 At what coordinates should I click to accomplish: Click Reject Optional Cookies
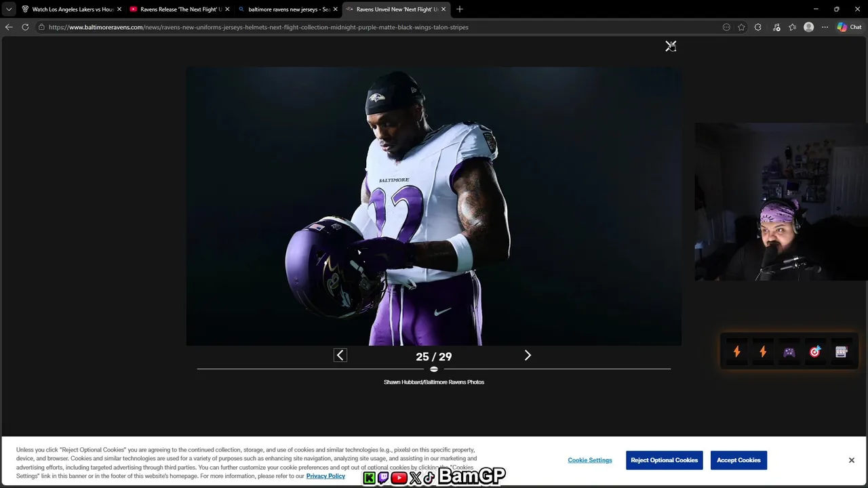tap(665, 460)
